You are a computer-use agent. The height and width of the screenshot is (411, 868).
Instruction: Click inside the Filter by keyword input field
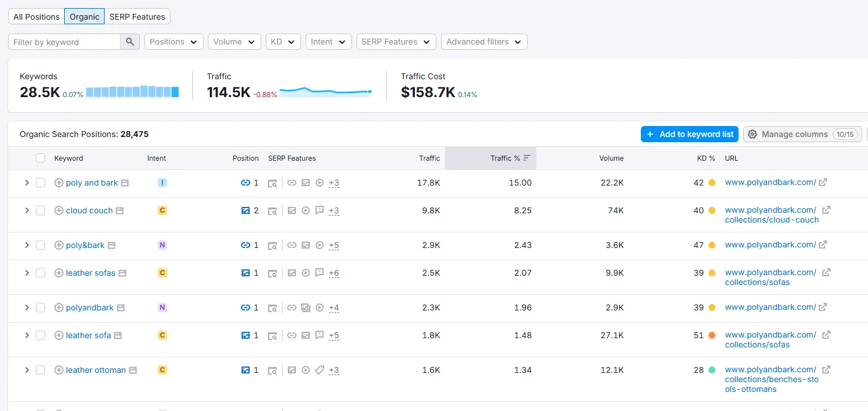point(64,42)
